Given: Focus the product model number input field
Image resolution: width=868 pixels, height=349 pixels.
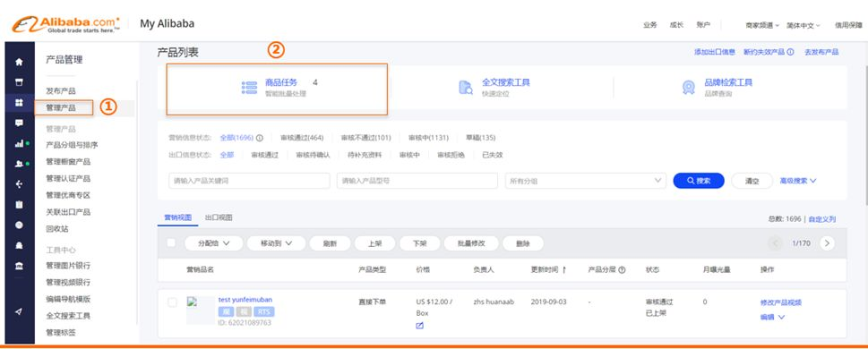Looking at the screenshot, I should 417,181.
